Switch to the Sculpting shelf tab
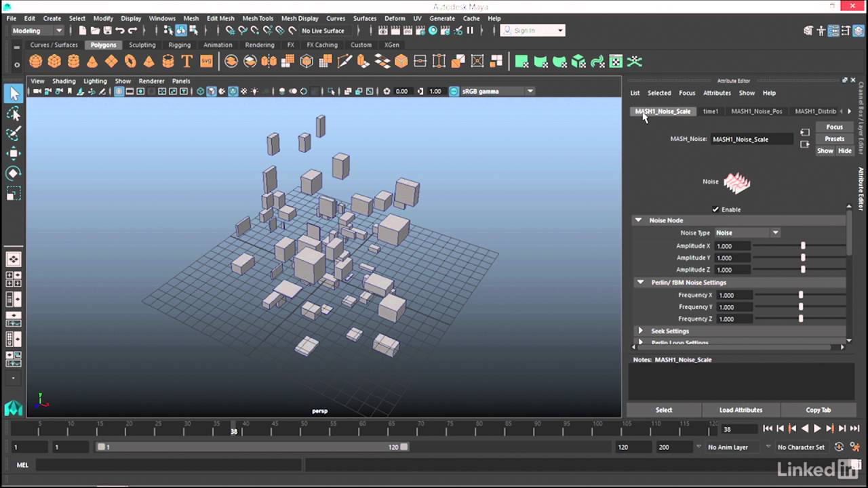Screen dimensions: 868x488 pos(142,45)
